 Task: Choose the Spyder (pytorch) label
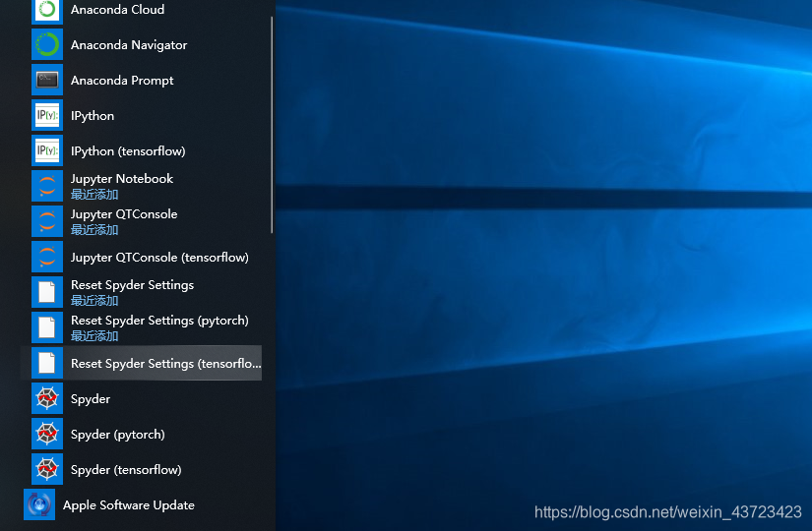click(x=117, y=435)
